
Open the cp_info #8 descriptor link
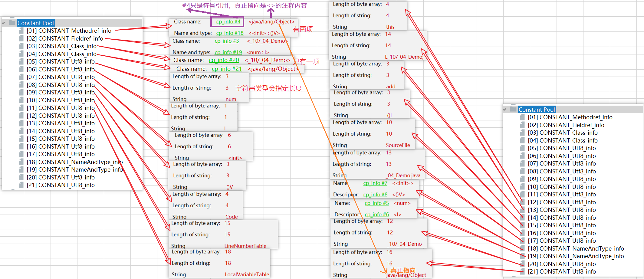375,195
